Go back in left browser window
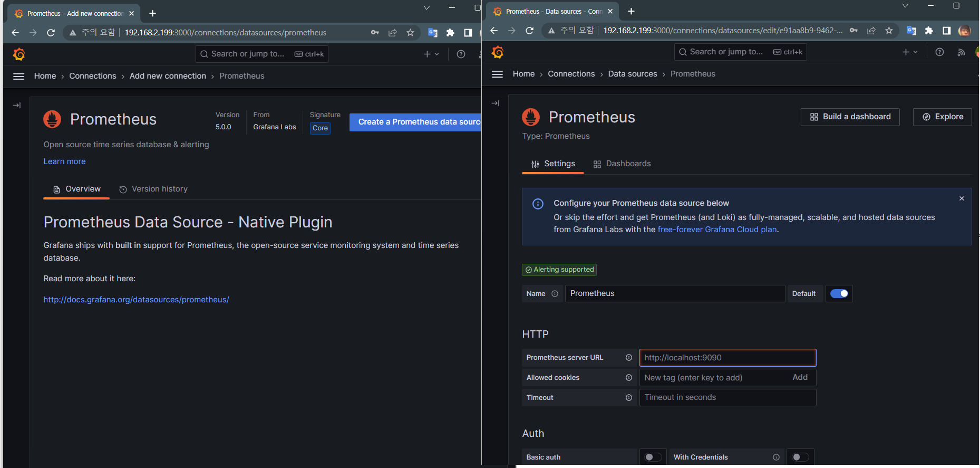The image size is (980, 468). point(15,33)
